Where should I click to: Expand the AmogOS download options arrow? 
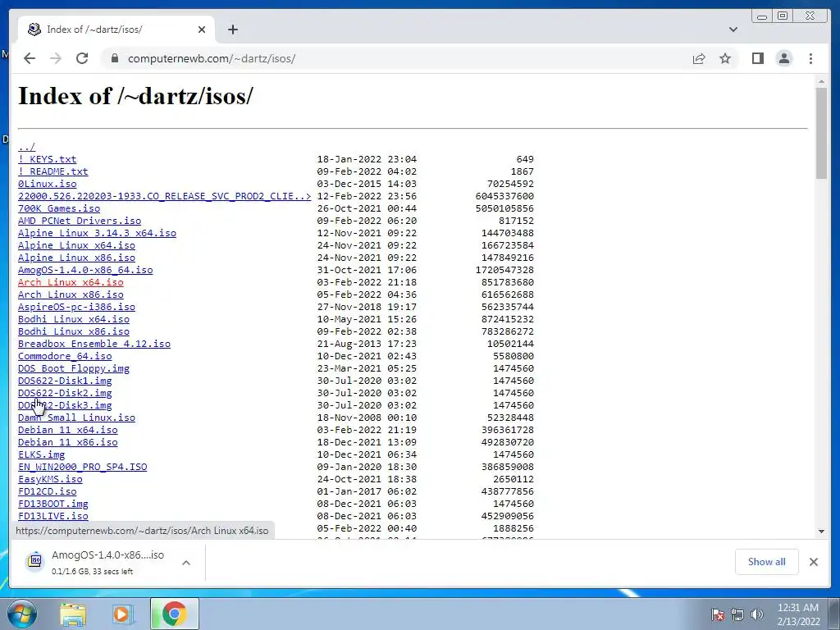186,563
